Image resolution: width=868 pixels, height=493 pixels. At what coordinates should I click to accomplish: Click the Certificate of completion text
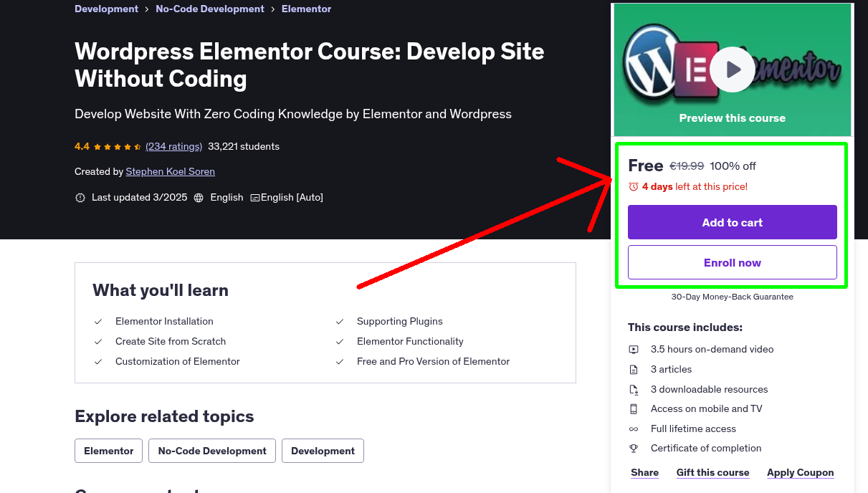pos(706,449)
